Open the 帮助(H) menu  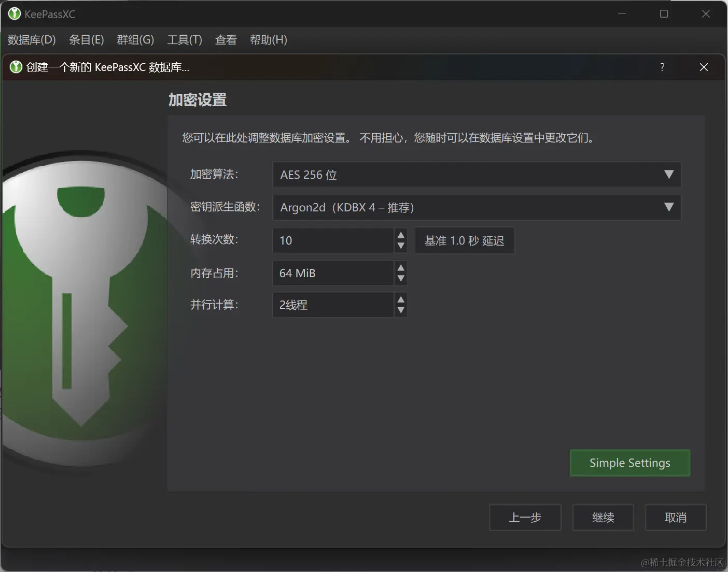(x=268, y=40)
